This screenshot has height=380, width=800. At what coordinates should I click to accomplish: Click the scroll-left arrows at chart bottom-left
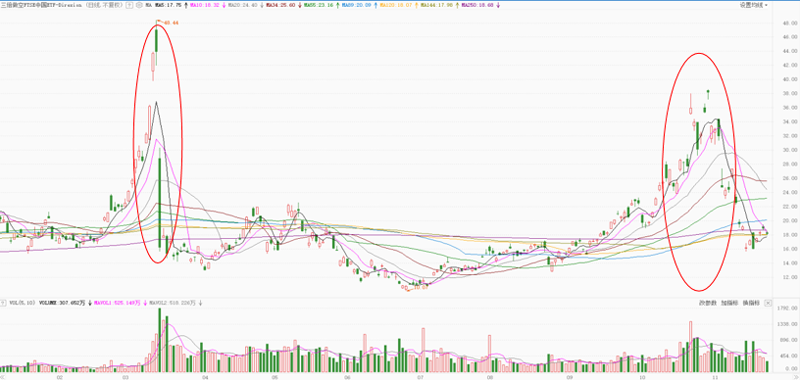[2, 376]
